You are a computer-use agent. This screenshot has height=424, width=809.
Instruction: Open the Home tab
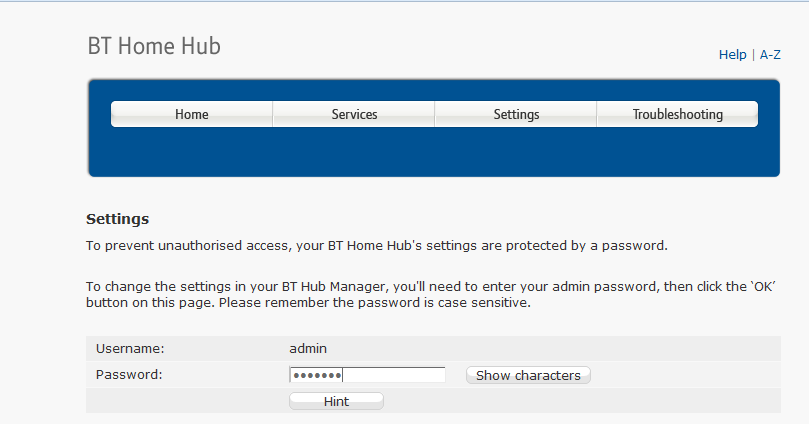point(191,114)
